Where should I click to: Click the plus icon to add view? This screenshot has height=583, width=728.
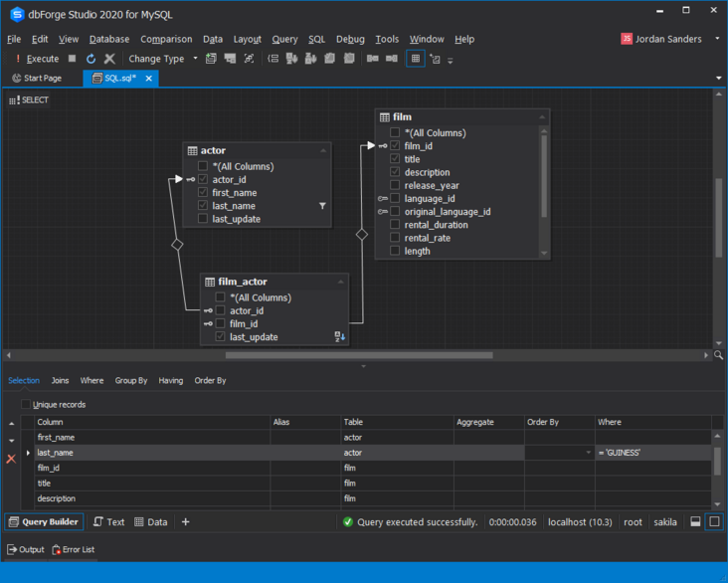185,521
